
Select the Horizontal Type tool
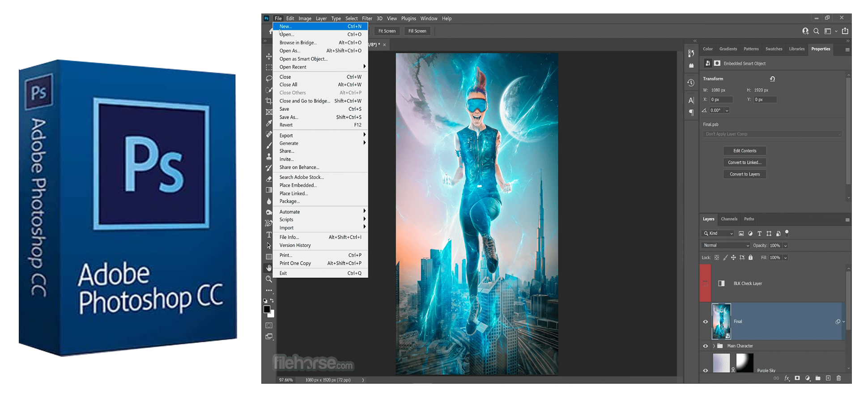(x=269, y=235)
